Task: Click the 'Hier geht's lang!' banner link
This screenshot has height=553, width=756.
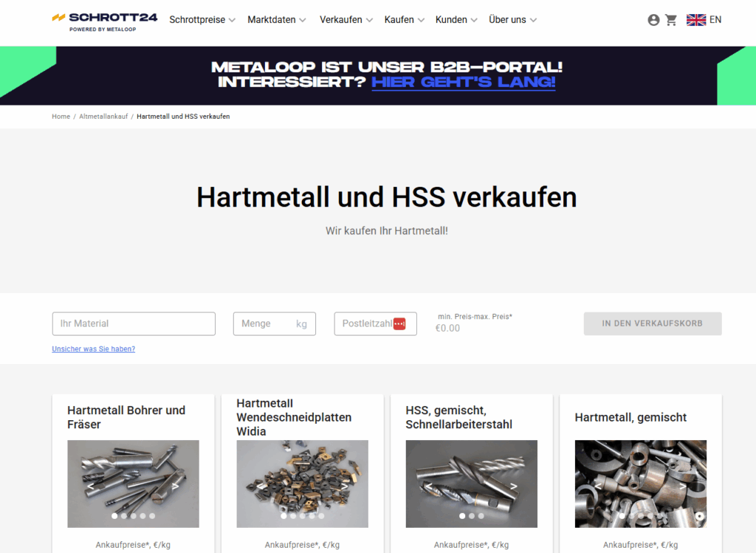Action: (463, 81)
